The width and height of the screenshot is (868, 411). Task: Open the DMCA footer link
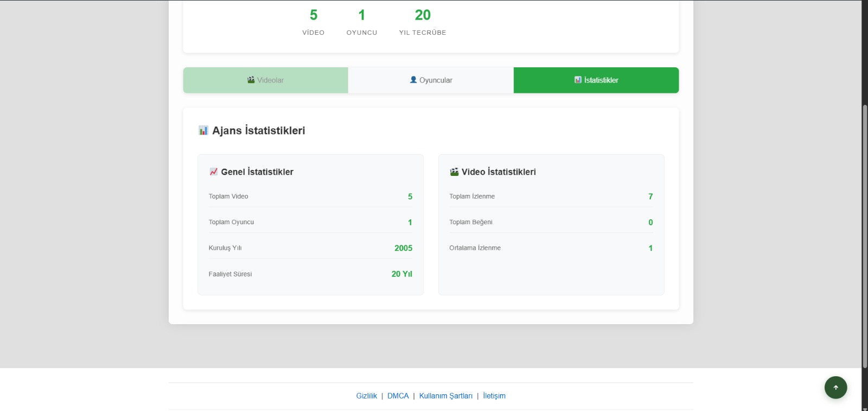[x=398, y=396]
